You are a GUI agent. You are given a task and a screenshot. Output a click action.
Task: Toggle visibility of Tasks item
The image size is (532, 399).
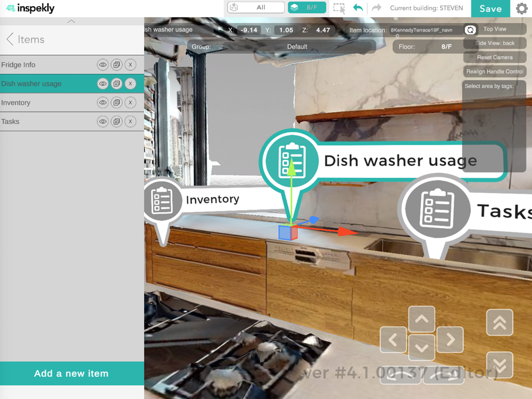pyautogui.click(x=103, y=121)
